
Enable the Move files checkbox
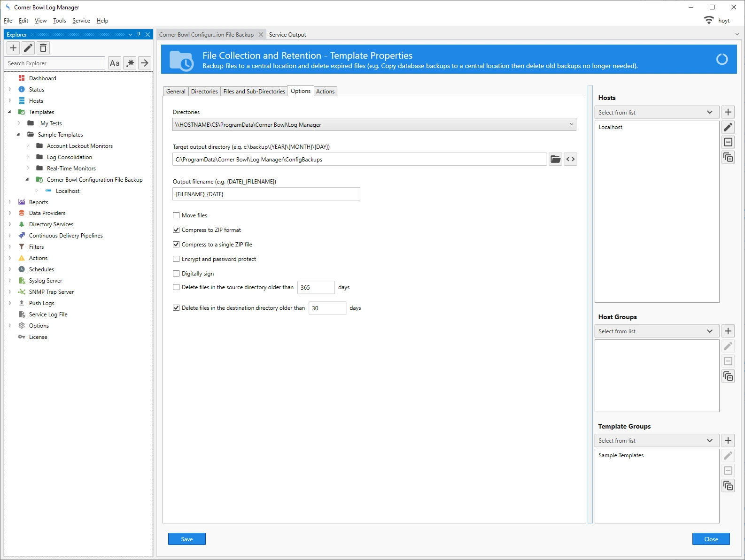tap(176, 215)
